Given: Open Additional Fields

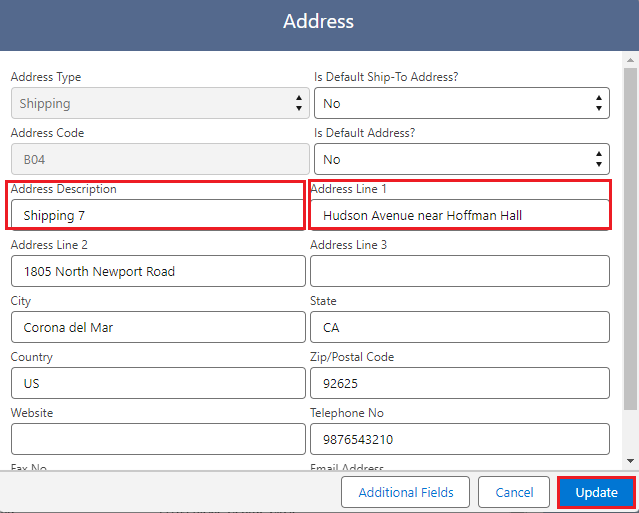Looking at the screenshot, I should coord(406,492).
